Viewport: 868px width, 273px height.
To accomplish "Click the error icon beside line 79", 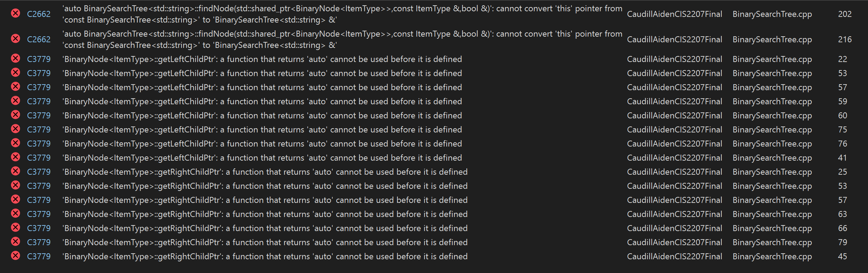I will [x=15, y=242].
